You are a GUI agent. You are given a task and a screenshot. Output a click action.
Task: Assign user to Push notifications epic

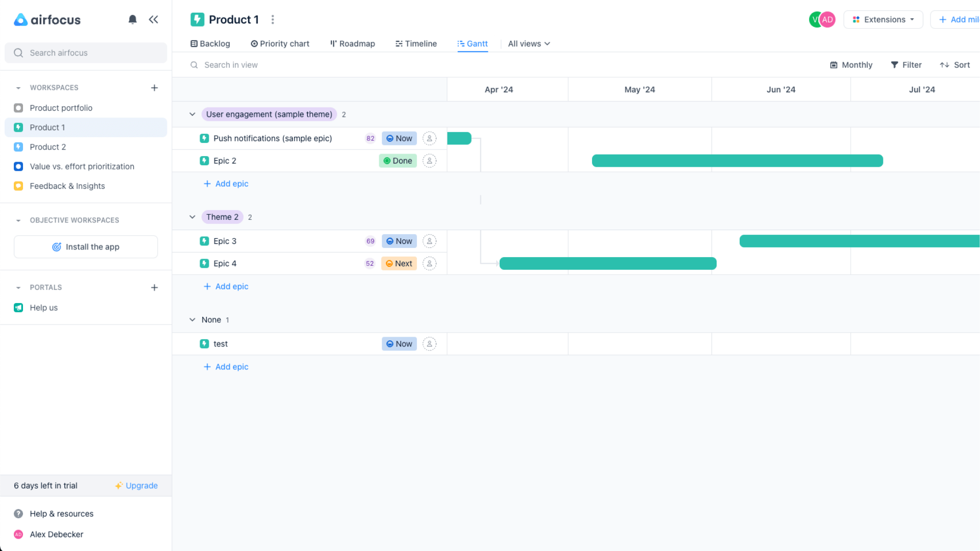429,138
